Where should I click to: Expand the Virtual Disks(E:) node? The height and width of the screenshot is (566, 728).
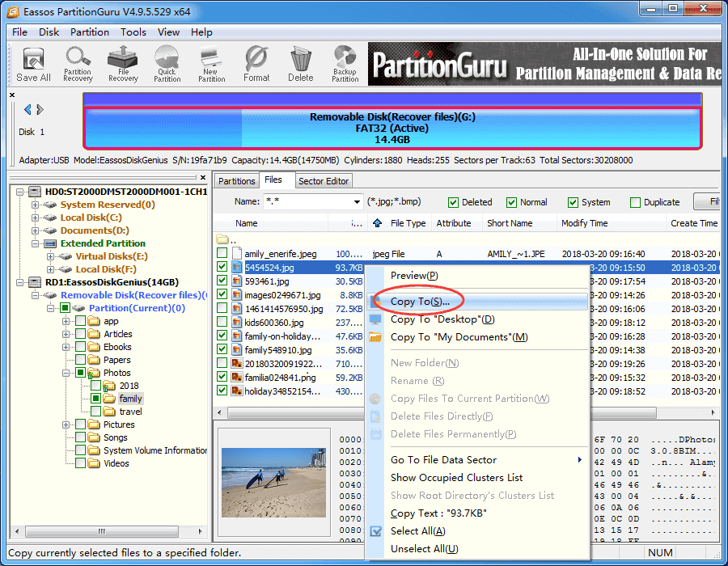point(50,256)
